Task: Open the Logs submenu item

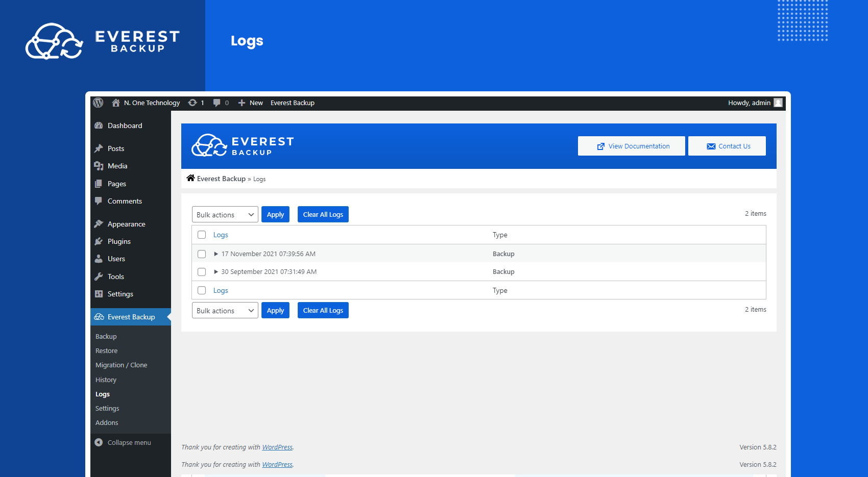Action: 103,394
